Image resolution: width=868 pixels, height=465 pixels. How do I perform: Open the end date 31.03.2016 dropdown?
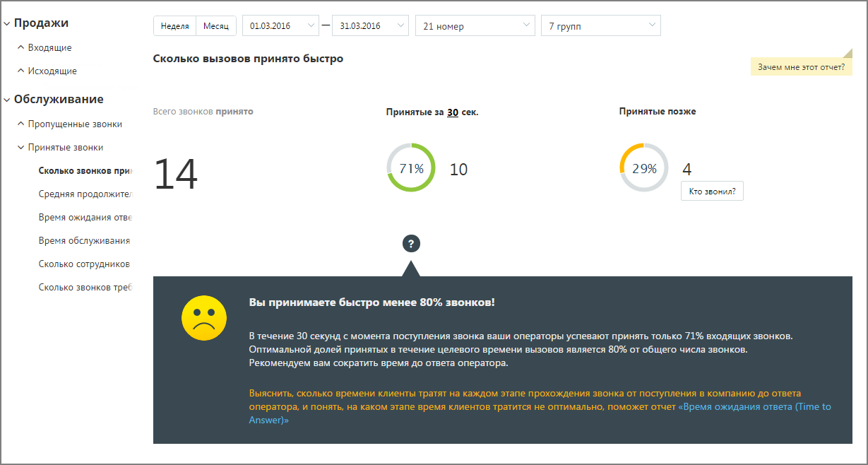[370, 26]
